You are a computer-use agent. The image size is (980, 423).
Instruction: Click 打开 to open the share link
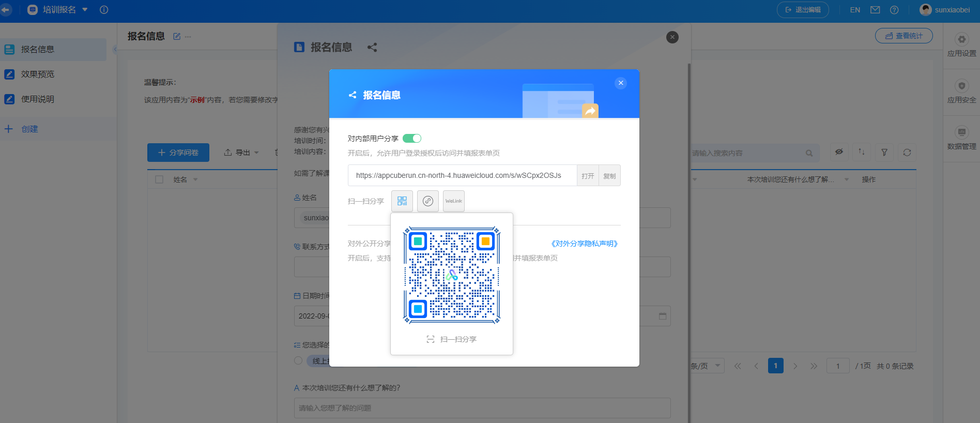coord(588,176)
